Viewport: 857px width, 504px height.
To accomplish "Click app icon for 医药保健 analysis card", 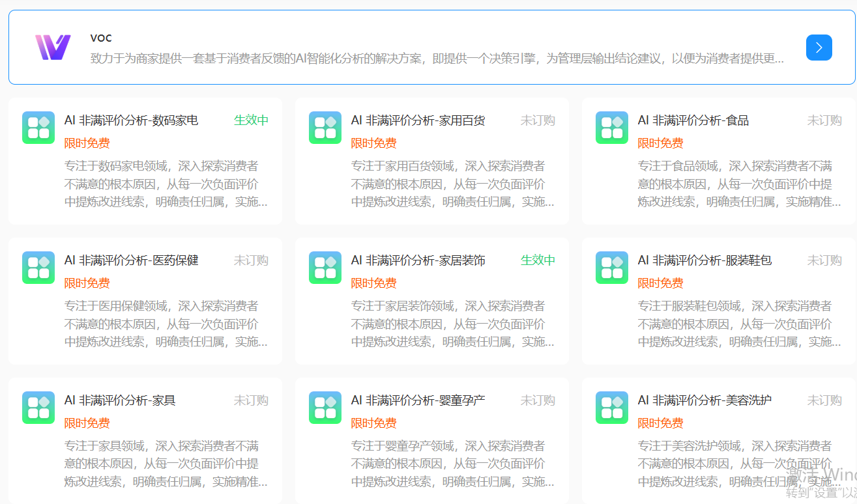I will (38, 268).
